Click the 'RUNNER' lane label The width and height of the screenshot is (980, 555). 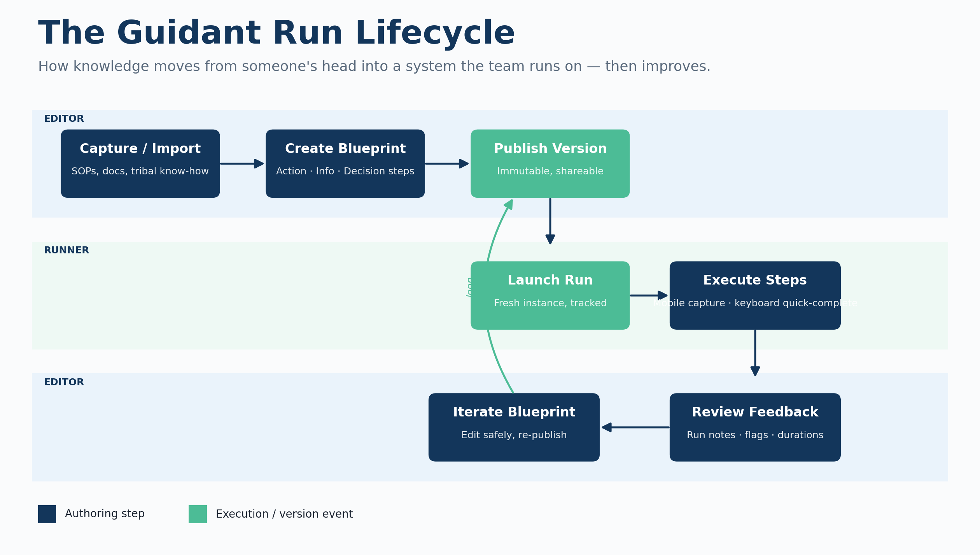(66, 251)
